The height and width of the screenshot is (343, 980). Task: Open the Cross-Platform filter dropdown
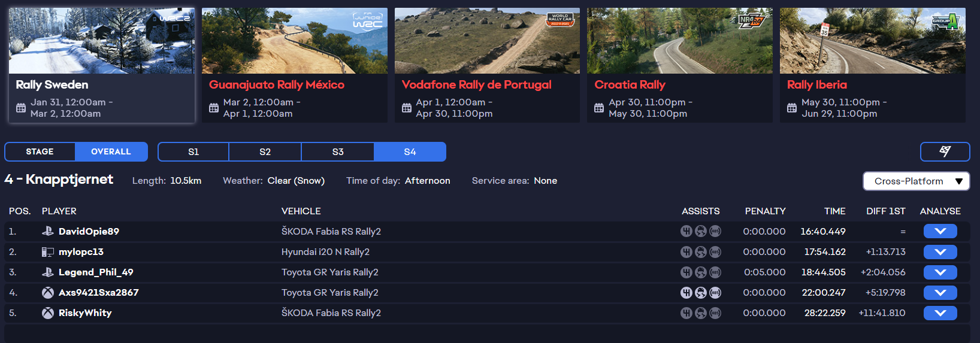[916, 181]
